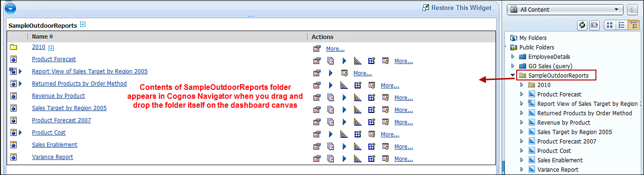Screen dimensions: 644x175
Task: Open the All Content filter dropdown
Action: 565,9
